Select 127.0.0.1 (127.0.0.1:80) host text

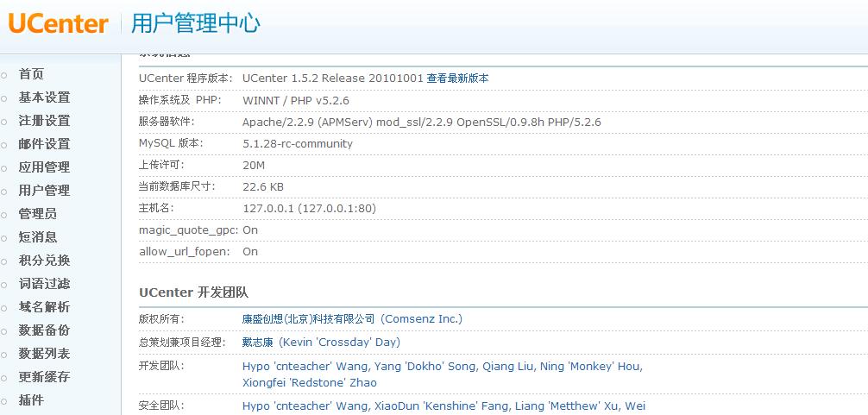tap(310, 208)
